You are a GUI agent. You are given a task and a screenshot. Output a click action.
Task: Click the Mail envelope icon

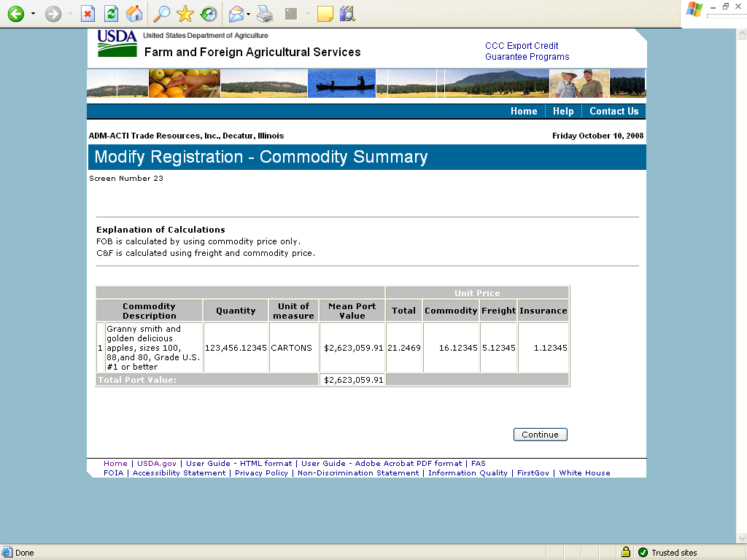(x=236, y=15)
